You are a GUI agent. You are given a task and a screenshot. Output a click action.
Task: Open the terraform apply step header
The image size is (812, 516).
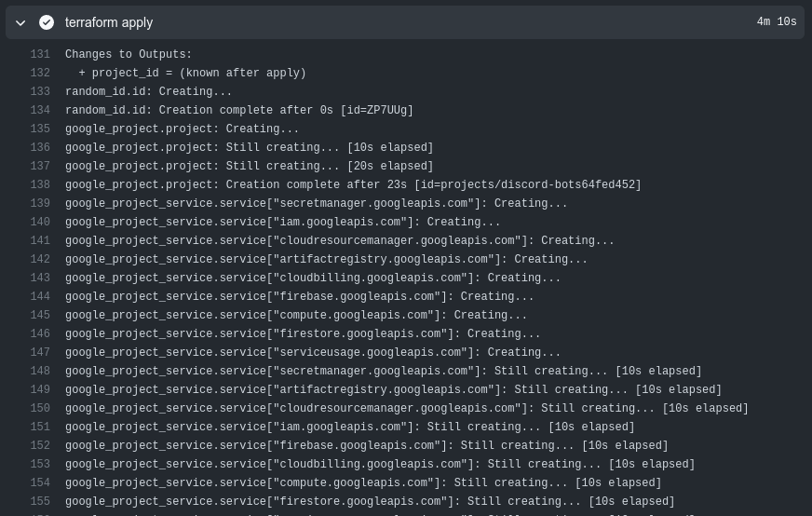(x=405, y=22)
